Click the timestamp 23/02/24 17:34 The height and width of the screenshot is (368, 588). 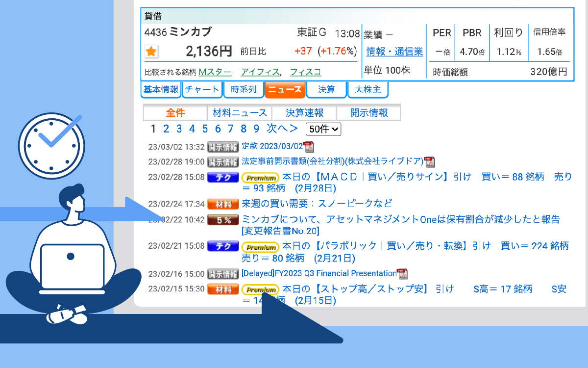[176, 204]
